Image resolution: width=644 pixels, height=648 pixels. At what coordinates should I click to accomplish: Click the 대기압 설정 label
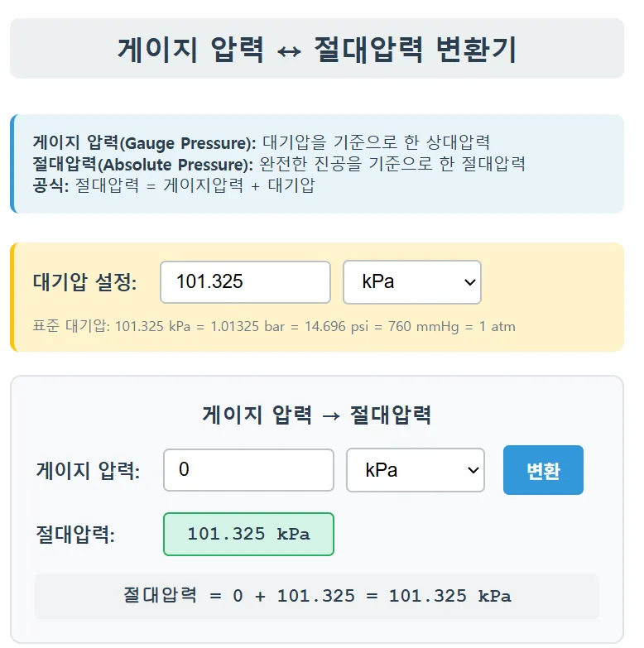84,282
